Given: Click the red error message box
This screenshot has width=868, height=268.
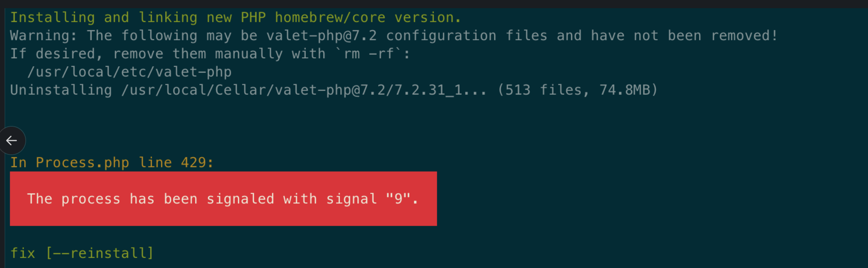Looking at the screenshot, I should tap(223, 199).
